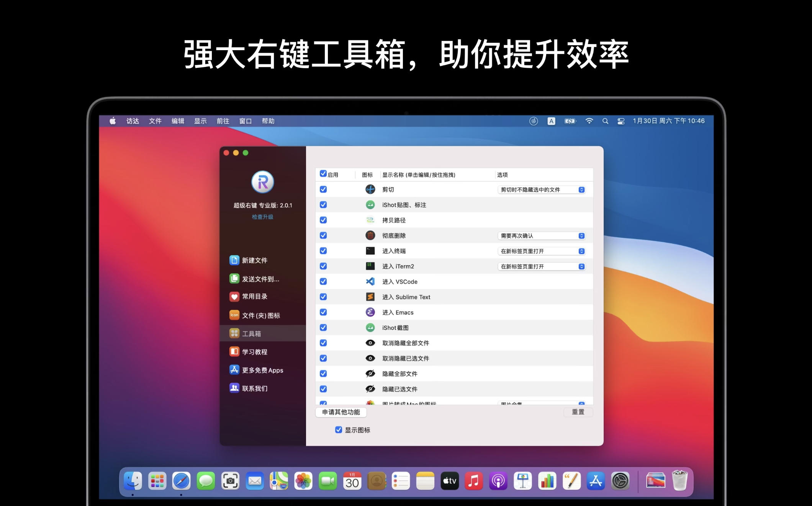Select 新建文件 in the sidebar
812x506 pixels.
point(254,260)
